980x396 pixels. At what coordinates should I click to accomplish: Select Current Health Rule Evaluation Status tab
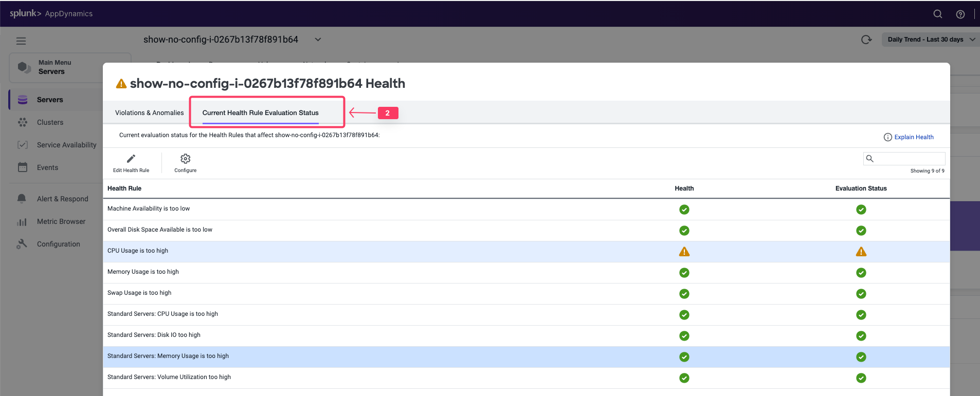(x=260, y=113)
